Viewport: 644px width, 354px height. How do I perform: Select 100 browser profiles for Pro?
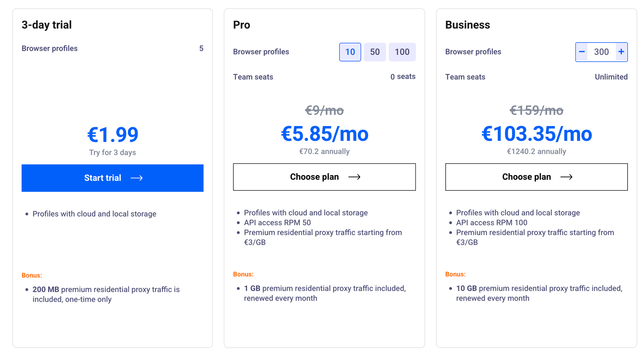pos(402,52)
